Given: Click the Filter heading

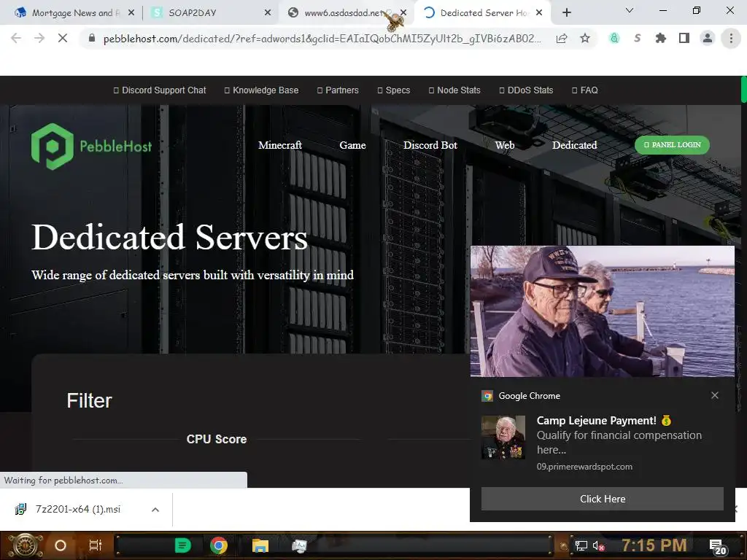Looking at the screenshot, I should coord(89,400).
